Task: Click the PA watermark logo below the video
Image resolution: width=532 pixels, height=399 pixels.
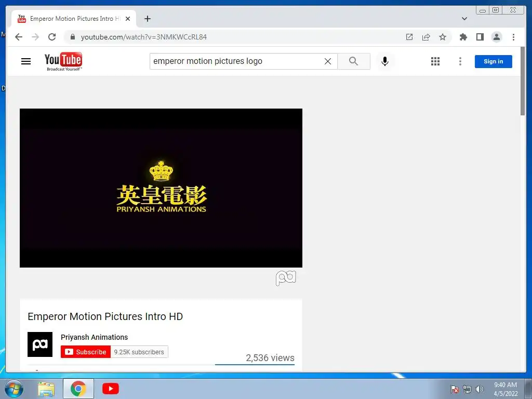Action: 286,278
